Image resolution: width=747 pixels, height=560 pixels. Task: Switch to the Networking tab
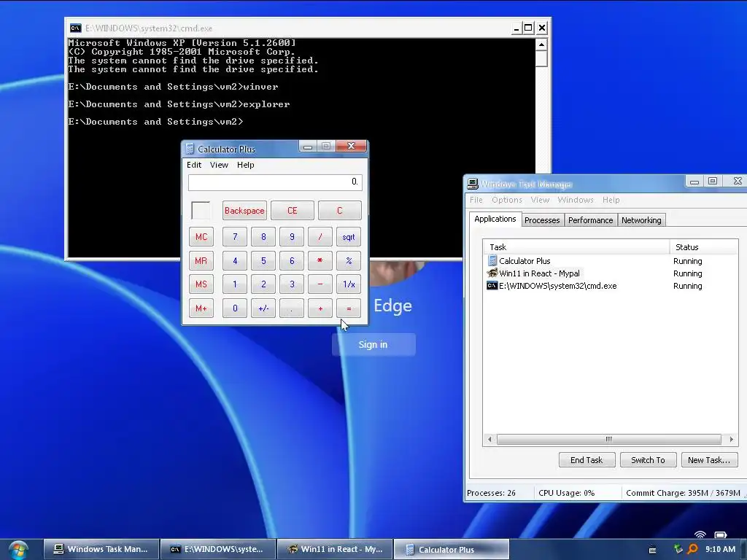click(641, 220)
